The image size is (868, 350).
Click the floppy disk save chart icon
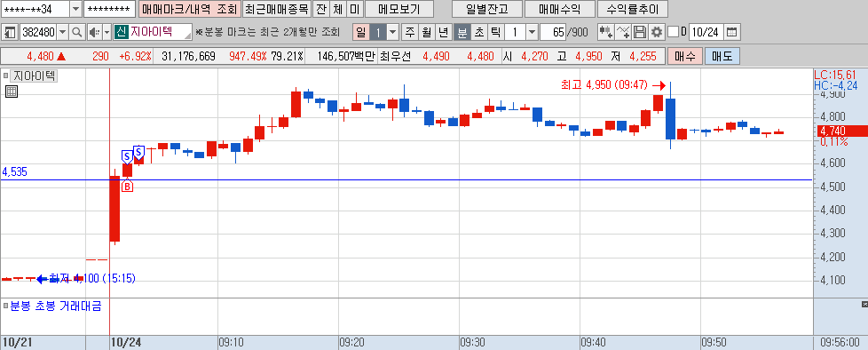coord(640,32)
